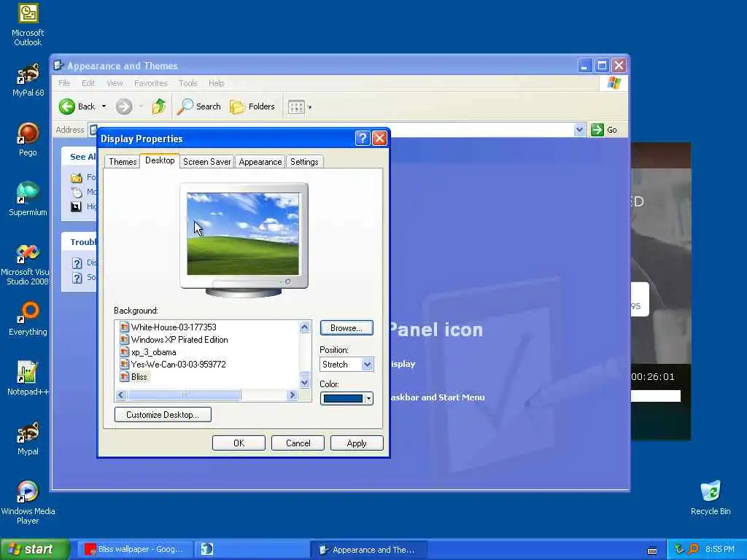Open the Back button history dropdown arrow
Screen dimensions: 747x560
pos(104,106)
